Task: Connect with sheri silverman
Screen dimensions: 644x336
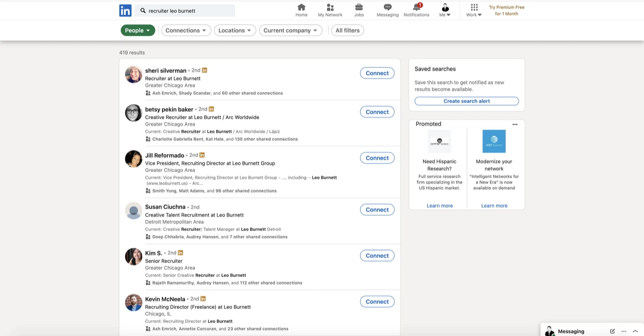Action: 377,73
